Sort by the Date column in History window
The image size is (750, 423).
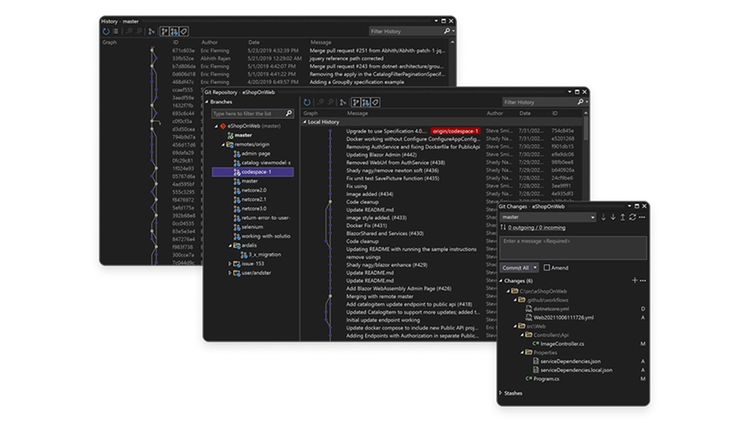click(254, 42)
